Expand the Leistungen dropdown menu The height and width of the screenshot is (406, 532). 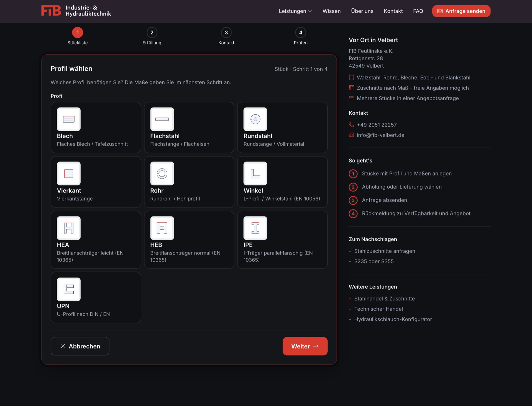[295, 11]
